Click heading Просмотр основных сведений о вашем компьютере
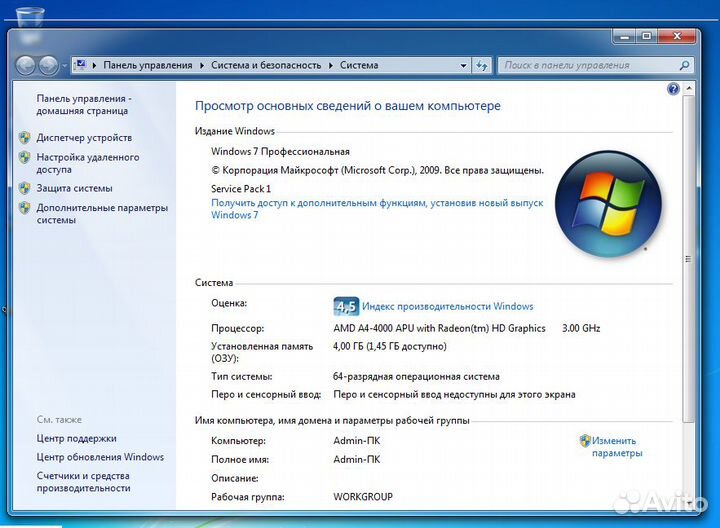The width and height of the screenshot is (720, 528). (348, 106)
